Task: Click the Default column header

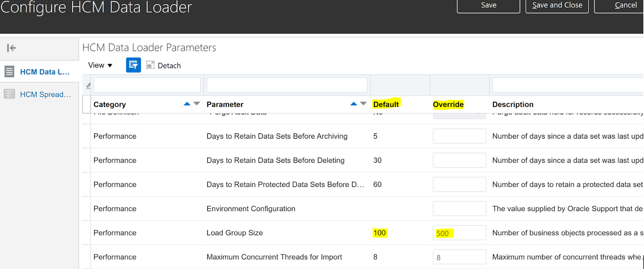Action: pyautogui.click(x=386, y=104)
